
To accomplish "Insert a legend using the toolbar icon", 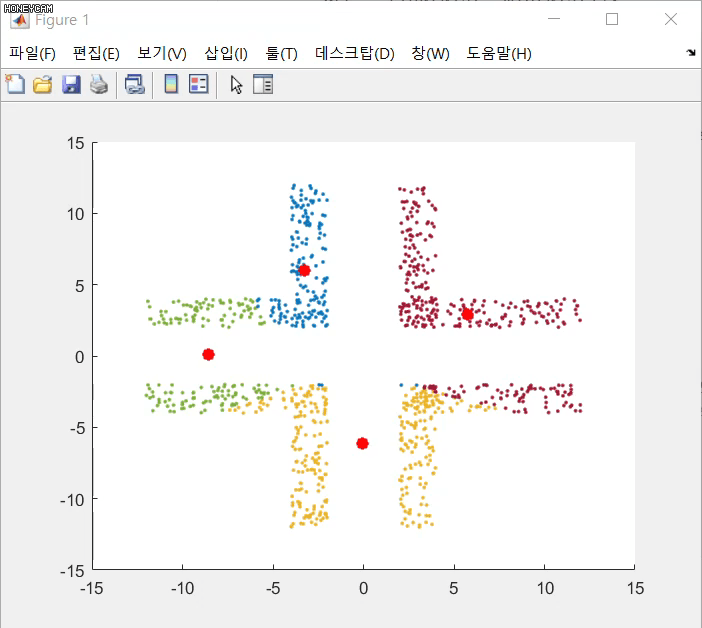I will tap(199, 84).
